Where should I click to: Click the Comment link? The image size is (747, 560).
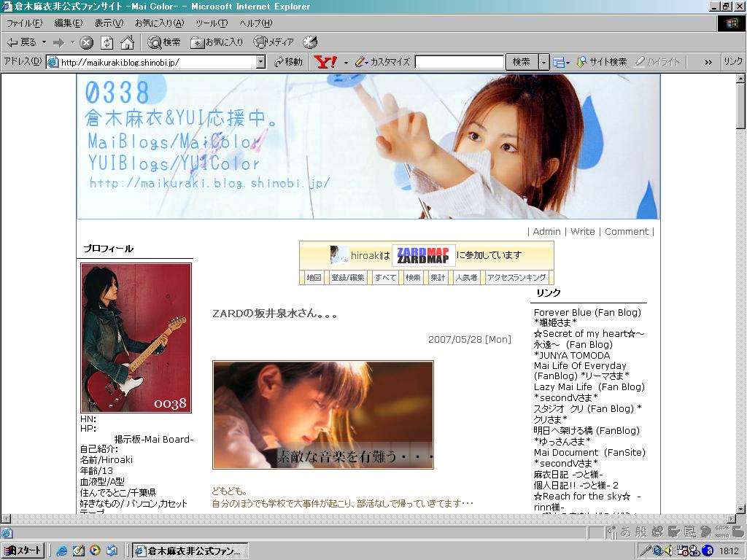point(627,231)
